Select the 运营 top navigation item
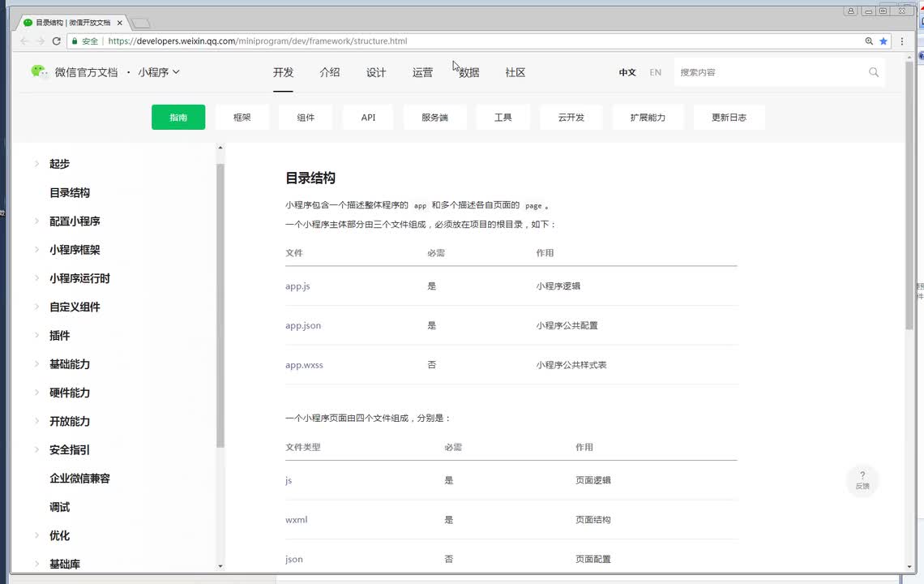Viewport: 924px width, 584px height. pos(422,72)
